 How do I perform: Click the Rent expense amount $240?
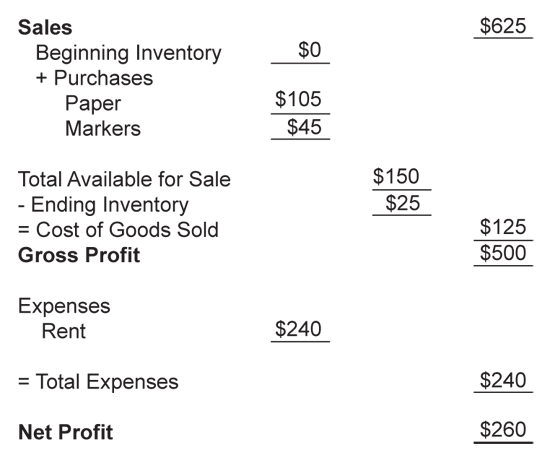click(x=298, y=329)
